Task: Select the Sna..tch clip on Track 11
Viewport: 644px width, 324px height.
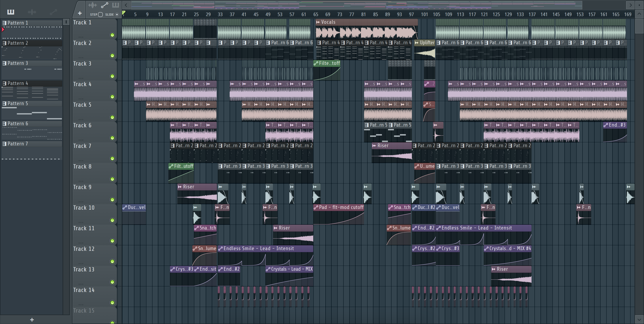Action: [x=205, y=235]
